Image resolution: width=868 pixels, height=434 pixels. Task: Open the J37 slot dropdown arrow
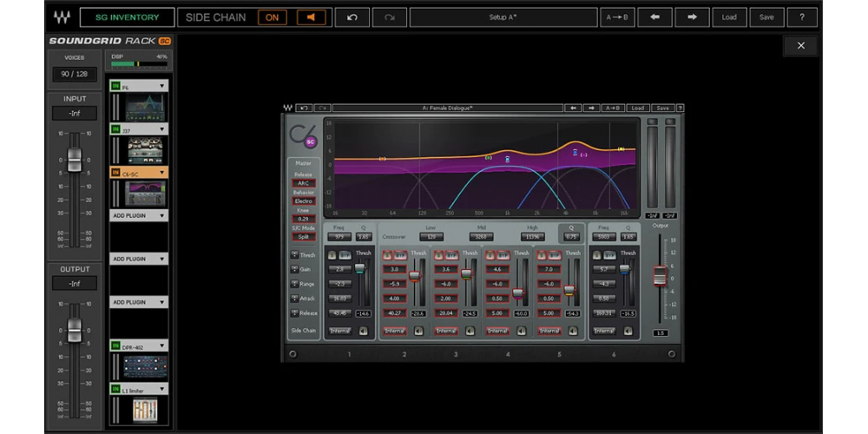(161, 129)
